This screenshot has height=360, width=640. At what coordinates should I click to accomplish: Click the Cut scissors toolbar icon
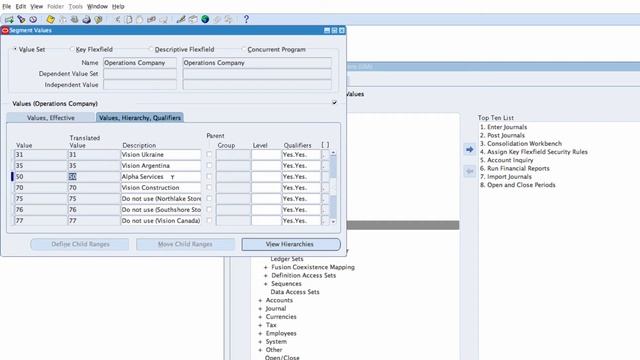117,19
